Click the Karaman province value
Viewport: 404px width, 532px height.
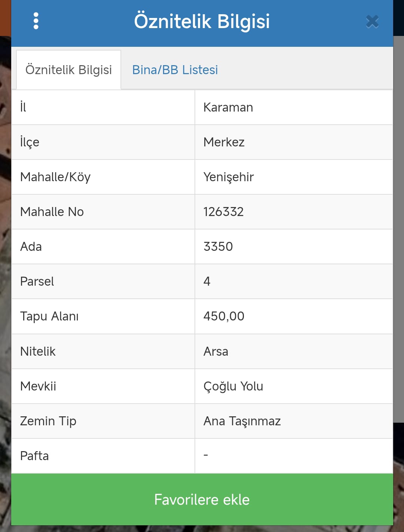(228, 107)
